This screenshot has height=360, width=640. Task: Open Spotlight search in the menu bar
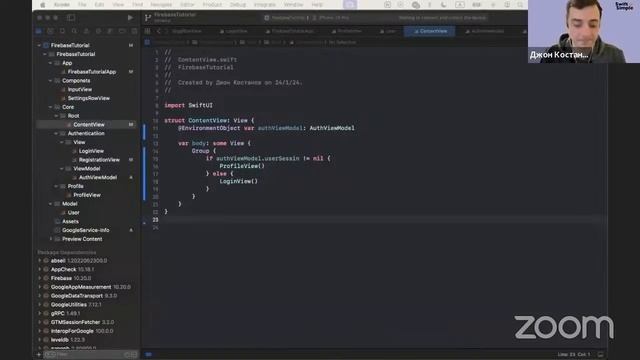520,4
